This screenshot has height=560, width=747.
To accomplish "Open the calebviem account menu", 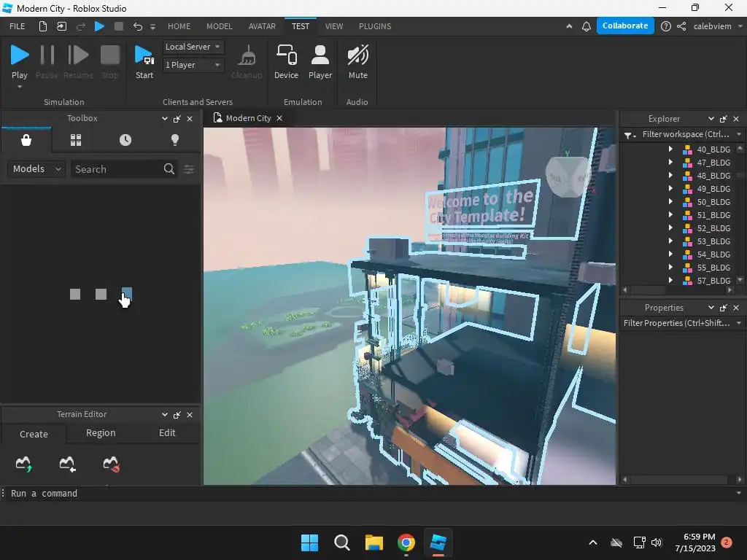I will point(718,26).
